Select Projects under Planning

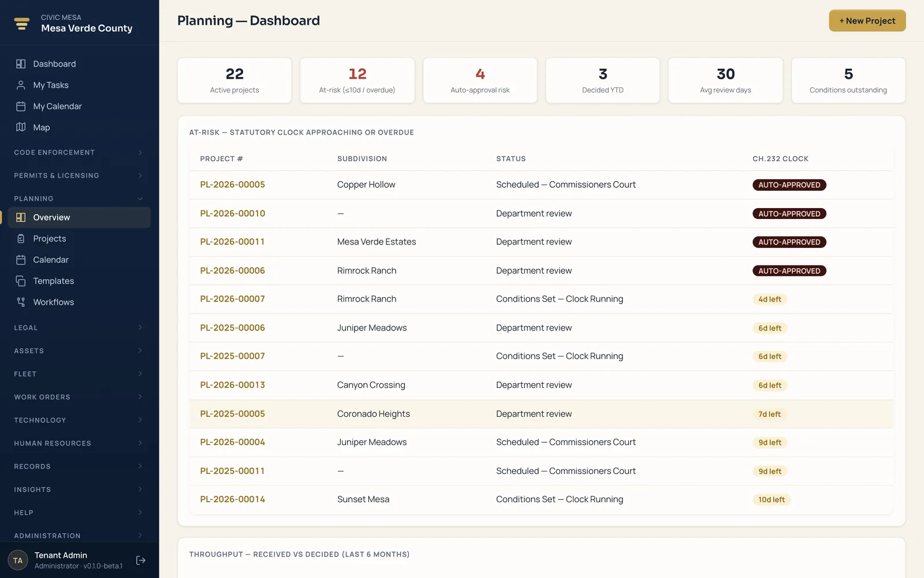tap(79, 239)
